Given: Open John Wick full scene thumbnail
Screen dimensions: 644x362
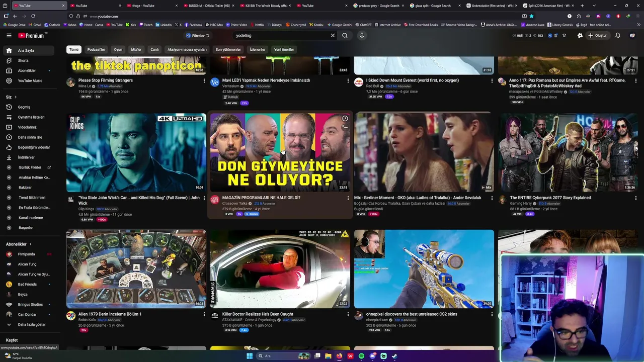Looking at the screenshot, I should click(136, 152).
